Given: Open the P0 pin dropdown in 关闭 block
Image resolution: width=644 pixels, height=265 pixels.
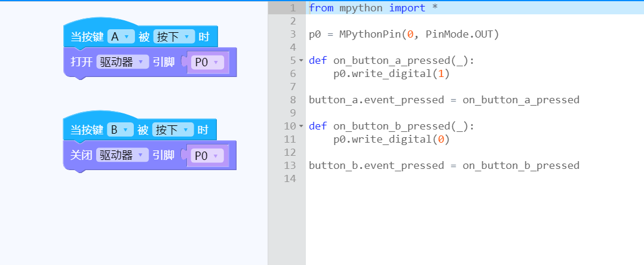Looking at the screenshot, I should coord(206,156).
